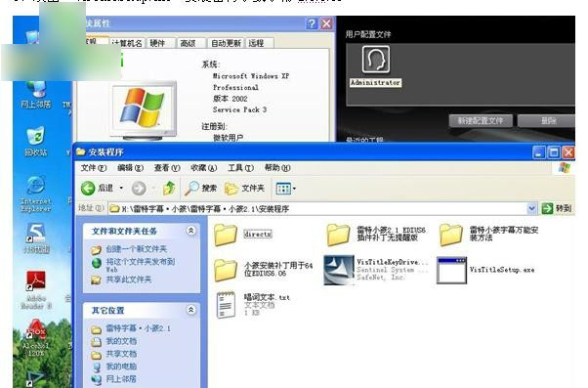Minimize the 安装程序 window
The image size is (588, 388).
pyautogui.click(x=538, y=152)
